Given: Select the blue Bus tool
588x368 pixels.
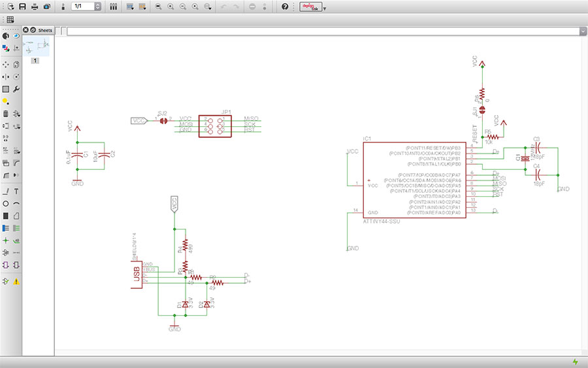Looking at the screenshot, I should pyautogui.click(x=6, y=228).
